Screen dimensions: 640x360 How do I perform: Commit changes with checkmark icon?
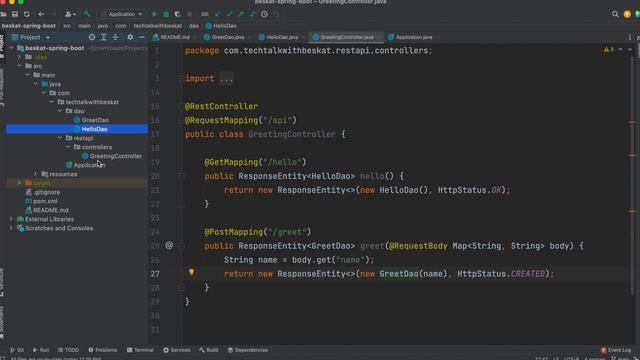pos(229,14)
